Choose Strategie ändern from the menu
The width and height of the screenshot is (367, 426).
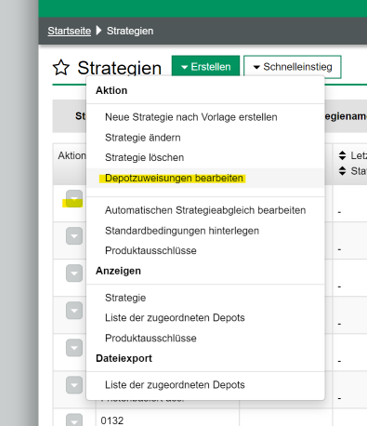click(x=143, y=137)
